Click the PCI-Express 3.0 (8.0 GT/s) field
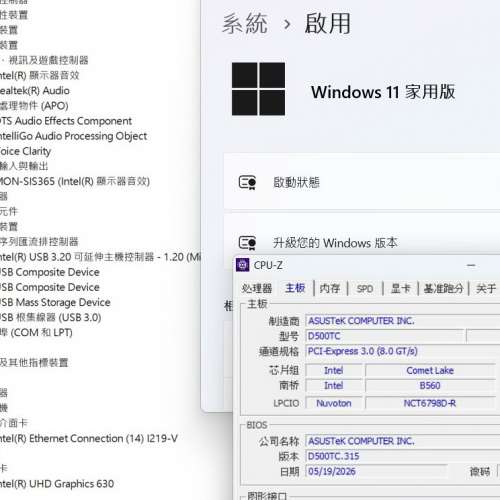Screen dimensions: 500x500 click(x=403, y=351)
